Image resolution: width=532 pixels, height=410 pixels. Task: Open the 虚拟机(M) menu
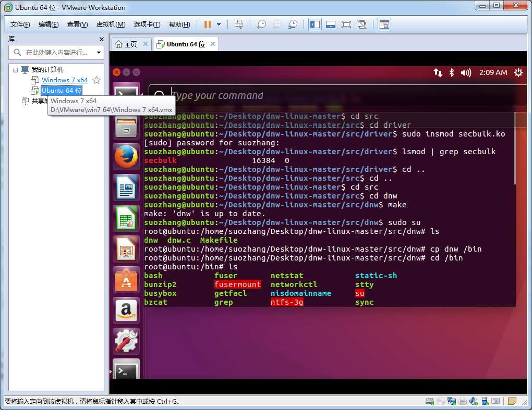111,24
